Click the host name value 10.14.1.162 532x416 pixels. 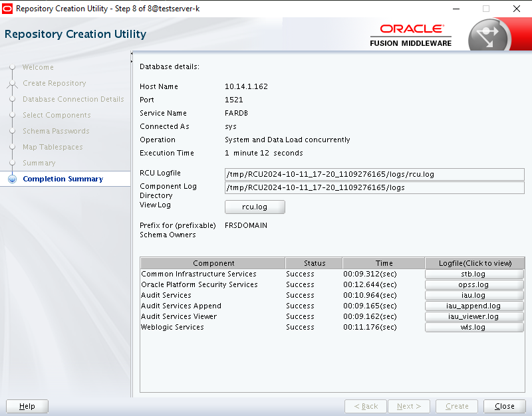[246, 86]
